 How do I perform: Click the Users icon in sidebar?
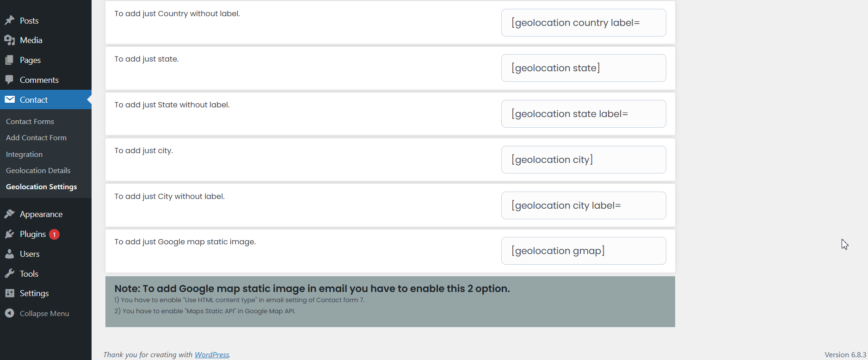coord(10,254)
